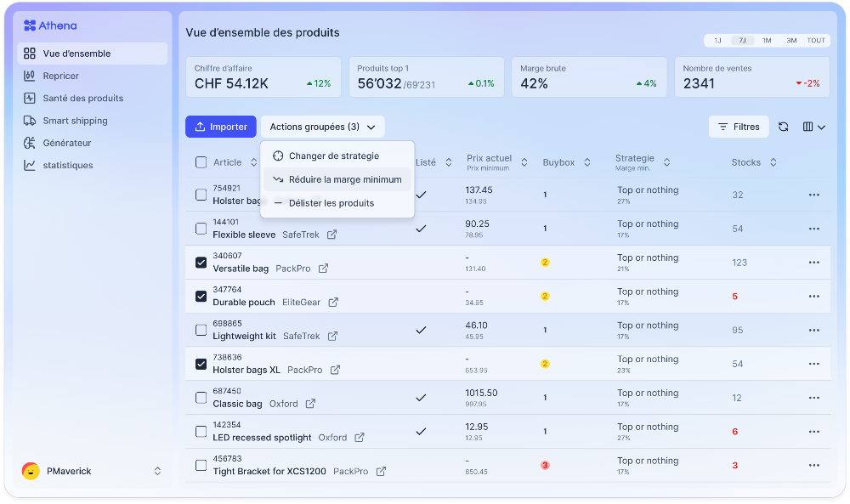Viewport: 850px width, 504px height.
Task: Click the refresh icon next to Filtres
Action: click(x=784, y=127)
